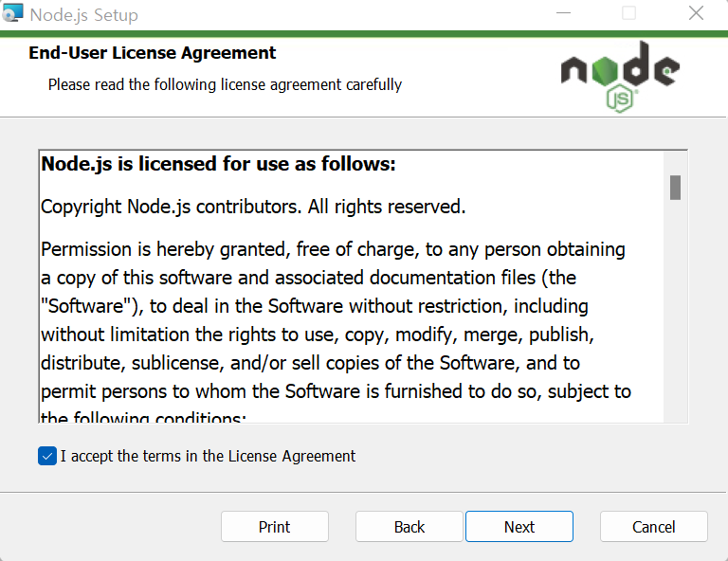The image size is (728, 561).
Task: Click the Node.js logo in the header
Action: [620, 77]
